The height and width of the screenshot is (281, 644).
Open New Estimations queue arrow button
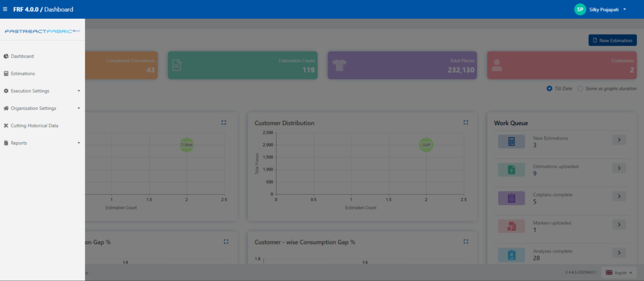coord(619,140)
